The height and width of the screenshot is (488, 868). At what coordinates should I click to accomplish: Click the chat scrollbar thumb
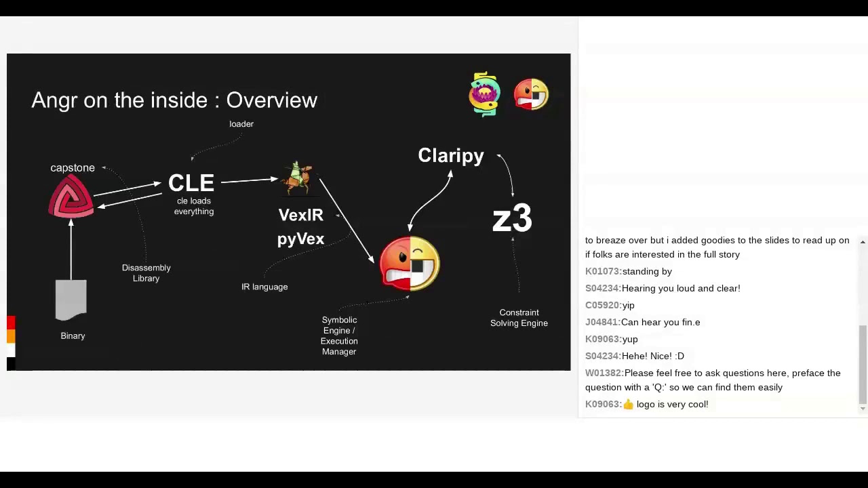point(863,364)
